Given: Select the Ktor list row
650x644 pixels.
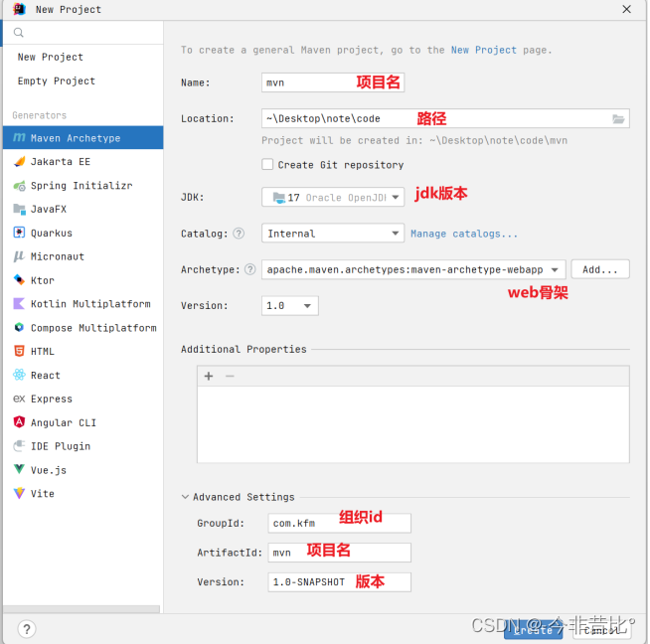Looking at the screenshot, I should pos(82,280).
